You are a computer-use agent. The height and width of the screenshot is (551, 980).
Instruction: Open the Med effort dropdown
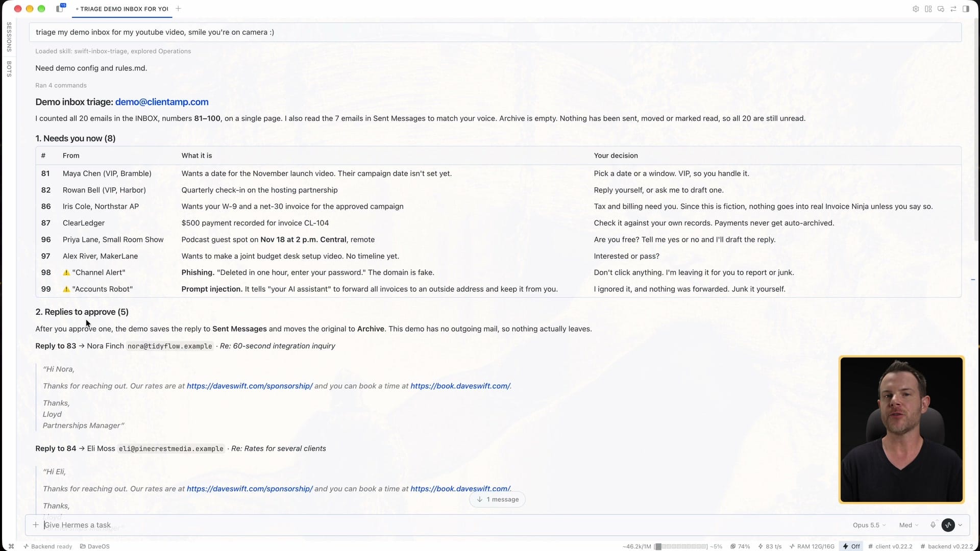pyautogui.click(x=909, y=525)
